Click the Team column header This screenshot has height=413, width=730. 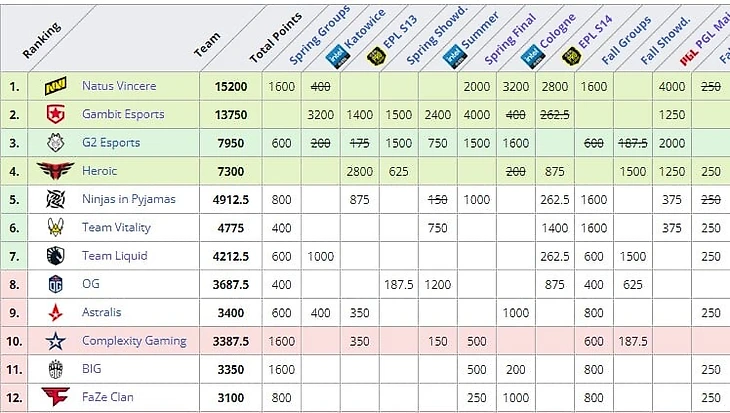coord(207,44)
